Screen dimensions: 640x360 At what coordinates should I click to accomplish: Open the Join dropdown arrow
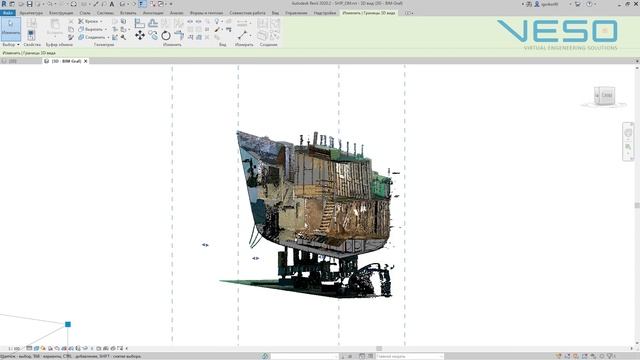(x=108, y=37)
